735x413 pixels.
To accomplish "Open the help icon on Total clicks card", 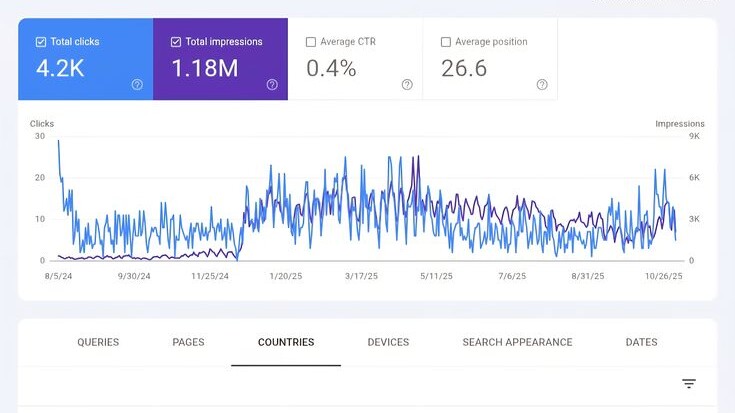I will [x=137, y=84].
